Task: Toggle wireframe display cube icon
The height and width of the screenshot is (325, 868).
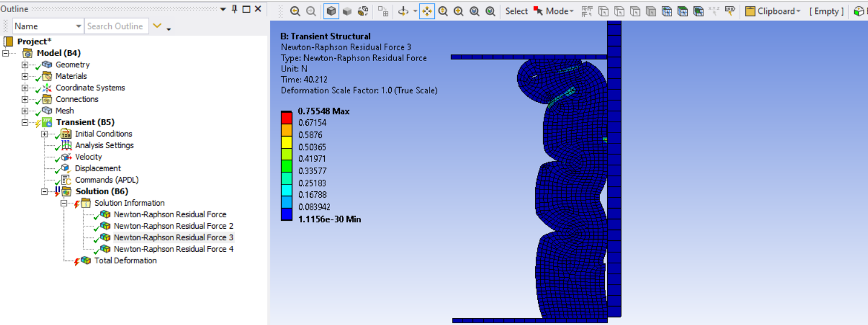Action: click(363, 11)
